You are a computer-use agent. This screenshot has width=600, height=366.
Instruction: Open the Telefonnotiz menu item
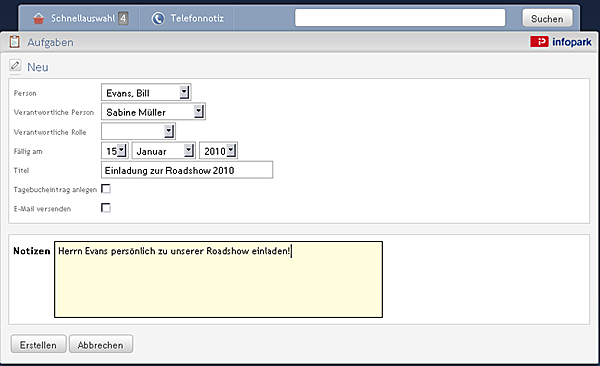pos(187,18)
